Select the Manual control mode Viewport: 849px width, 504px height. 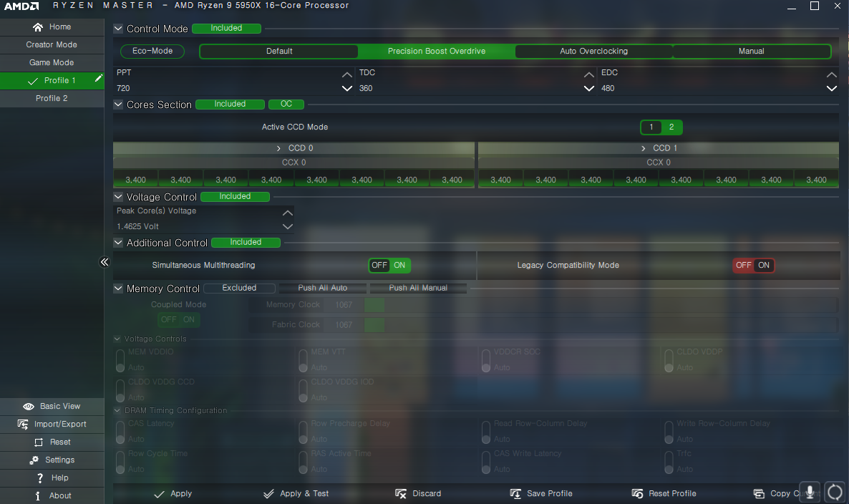point(751,52)
